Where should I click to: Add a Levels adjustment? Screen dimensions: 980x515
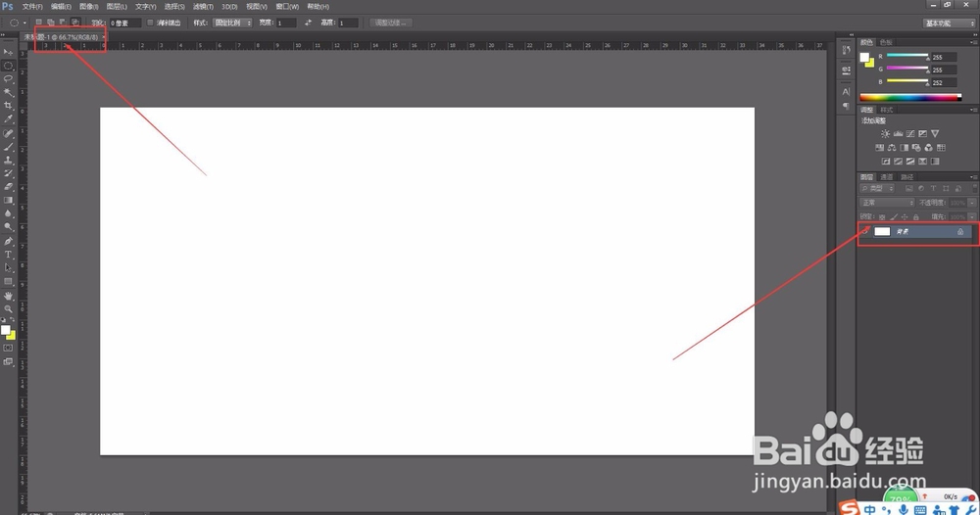[x=898, y=133]
